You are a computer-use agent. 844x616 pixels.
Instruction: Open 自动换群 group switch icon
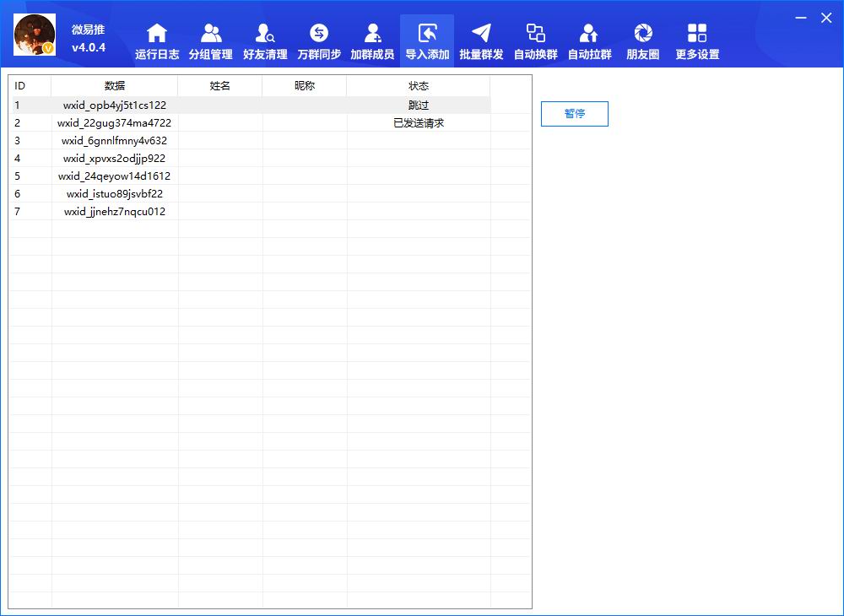point(535,34)
